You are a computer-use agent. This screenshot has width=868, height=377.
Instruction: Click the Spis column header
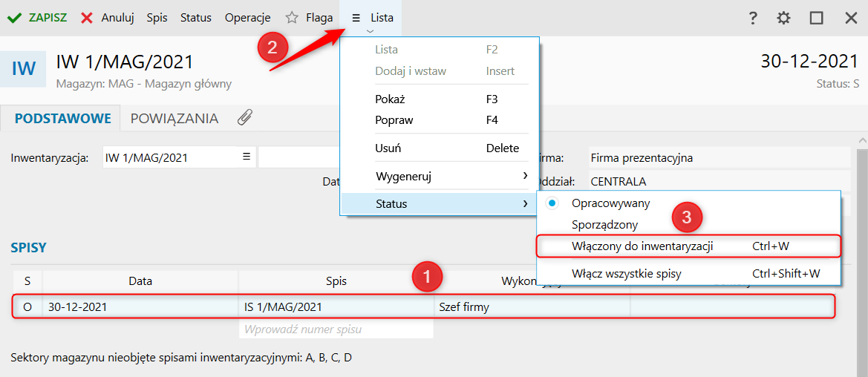point(336,281)
